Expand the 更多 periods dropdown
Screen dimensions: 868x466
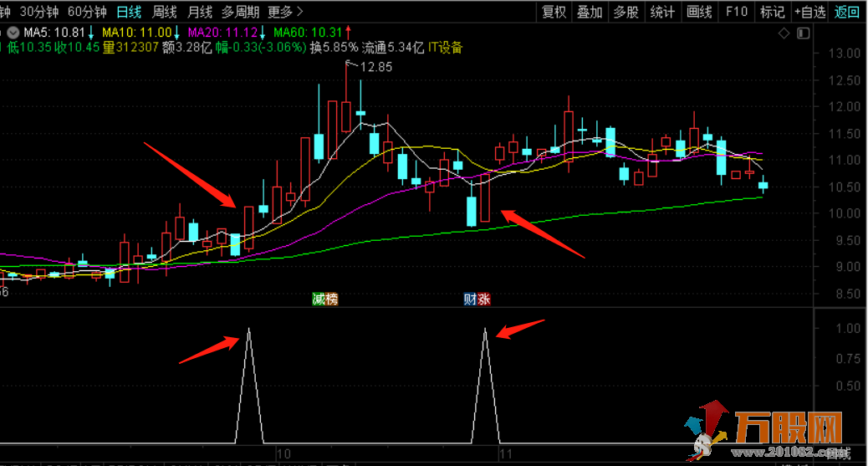285,12
